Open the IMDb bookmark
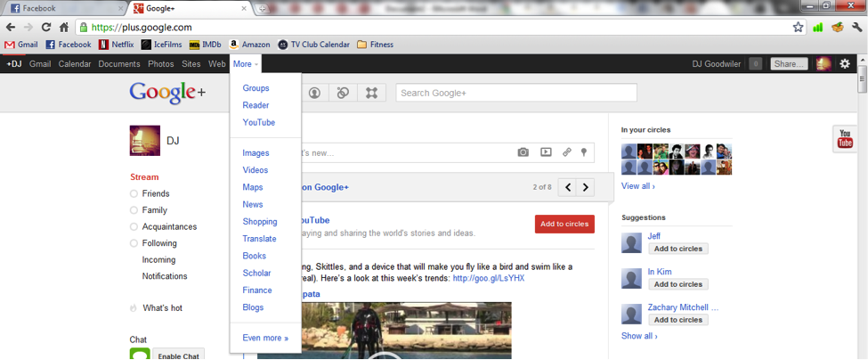The image size is (868, 360). (206, 45)
